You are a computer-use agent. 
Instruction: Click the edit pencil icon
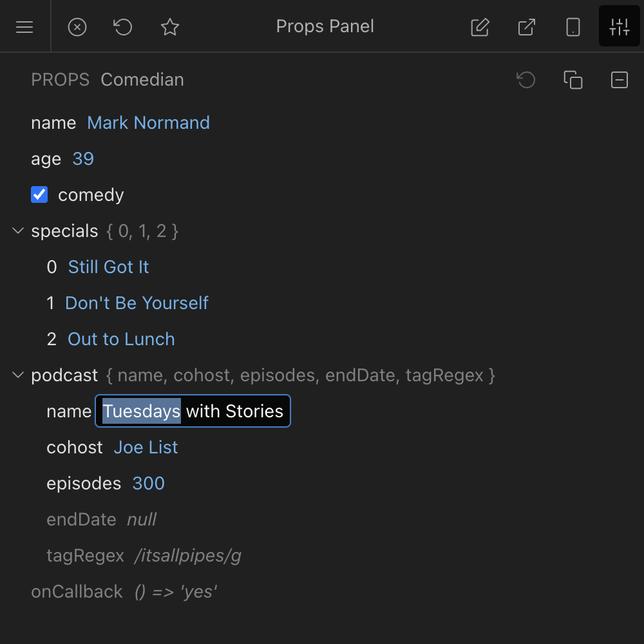coord(480,27)
